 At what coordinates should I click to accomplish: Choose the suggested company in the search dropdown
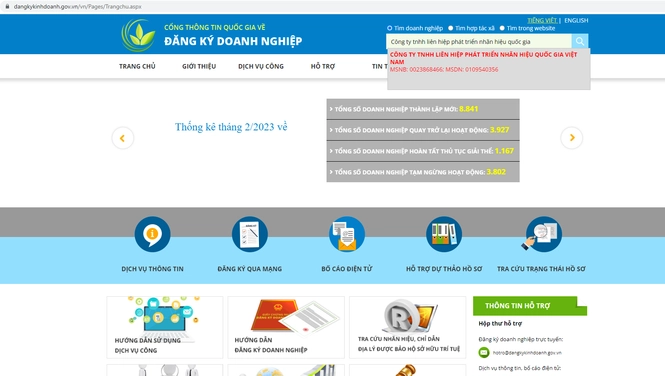[488, 62]
